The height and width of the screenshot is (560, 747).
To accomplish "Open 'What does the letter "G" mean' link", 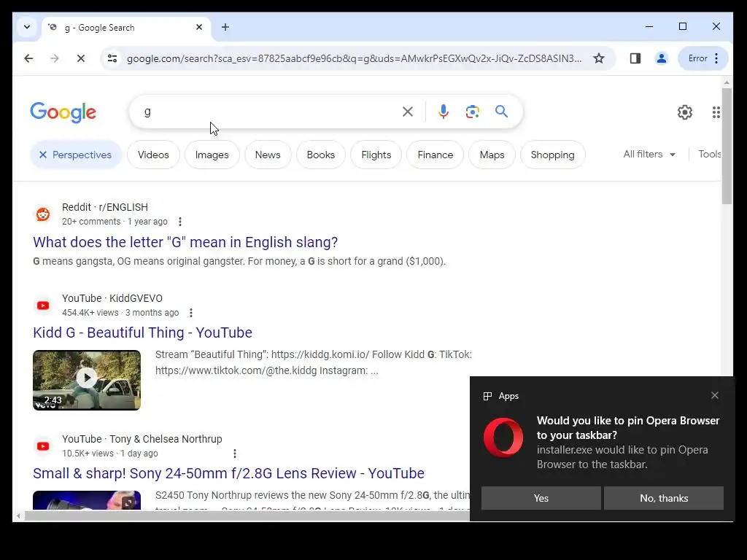I will [185, 242].
